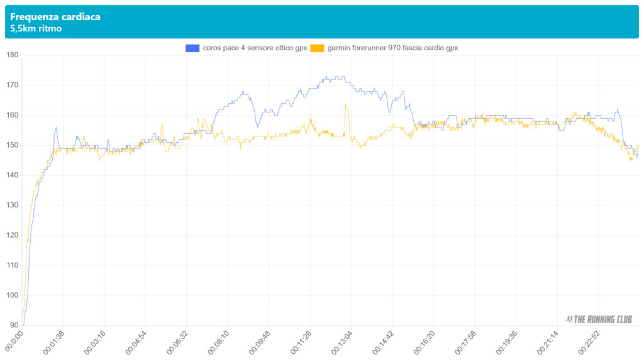
Task: Click the orange garmin forerunner legend swatch
Action: 318,48
